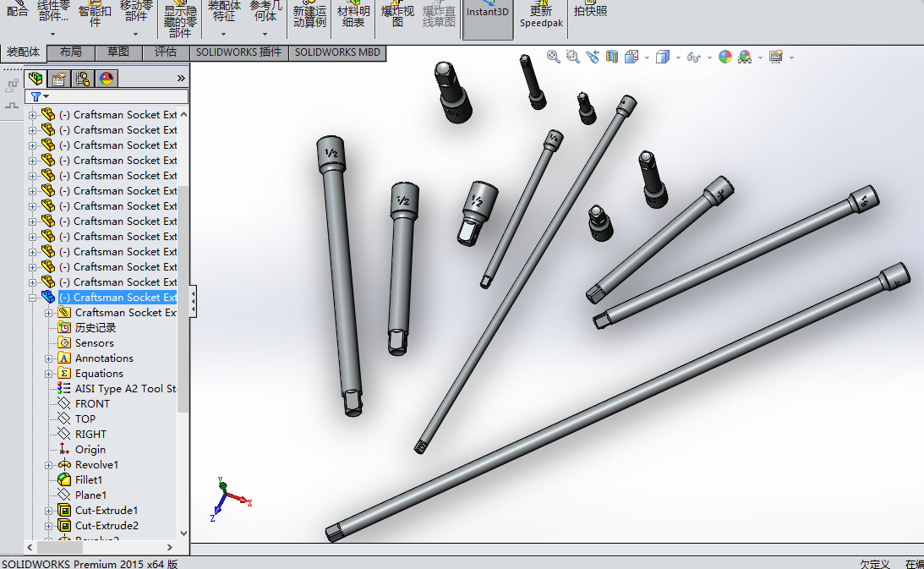Expand the Revolve1 feature node
Image resolution: width=924 pixels, height=569 pixels.
click(x=48, y=465)
